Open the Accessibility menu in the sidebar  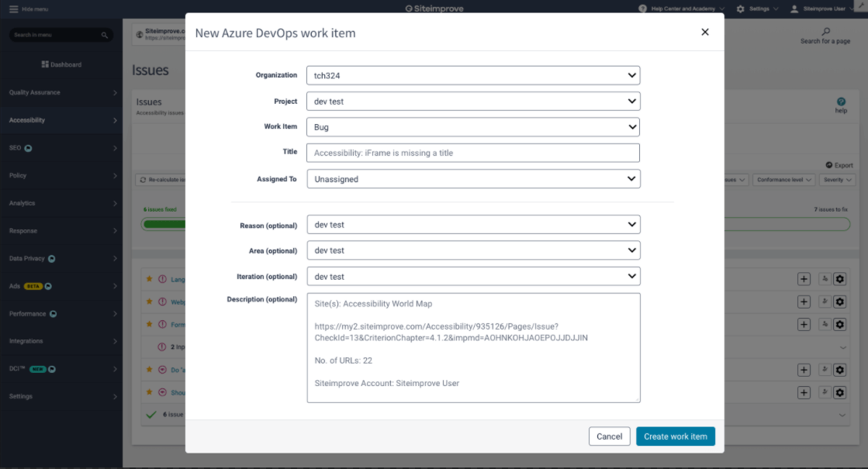[62, 120]
